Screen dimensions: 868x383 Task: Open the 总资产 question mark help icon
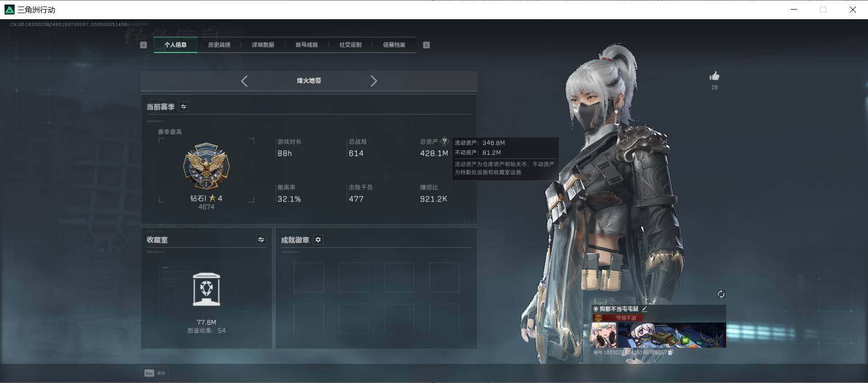[x=445, y=141]
